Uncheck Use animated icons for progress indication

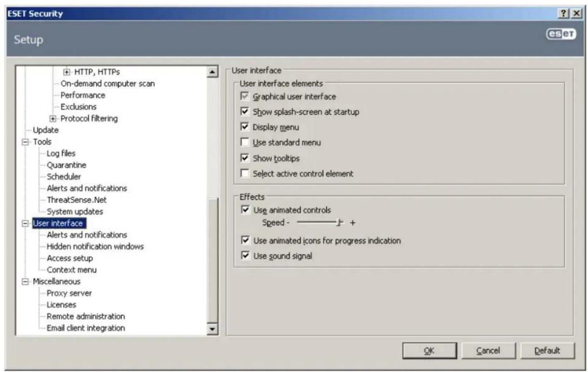click(245, 241)
